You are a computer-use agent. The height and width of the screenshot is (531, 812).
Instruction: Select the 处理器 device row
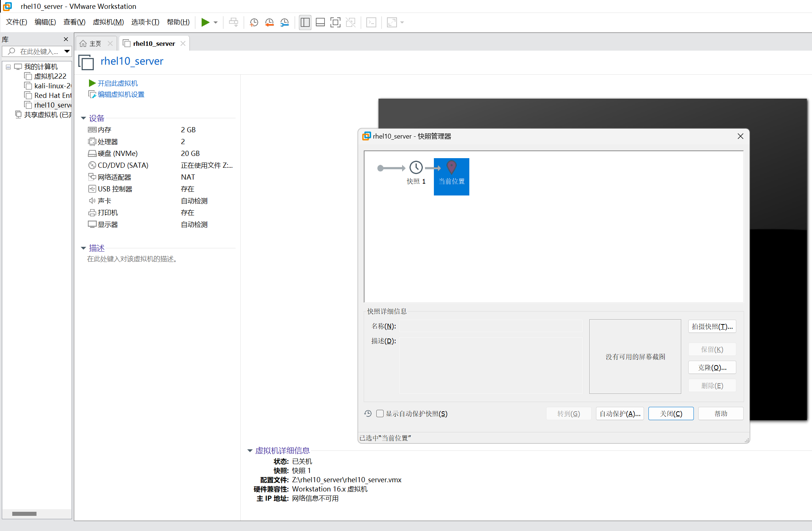tap(161, 142)
